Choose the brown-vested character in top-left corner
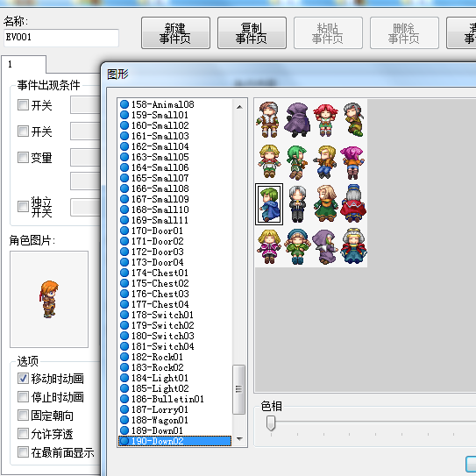Viewport: 476px width, 476px height. 267,120
